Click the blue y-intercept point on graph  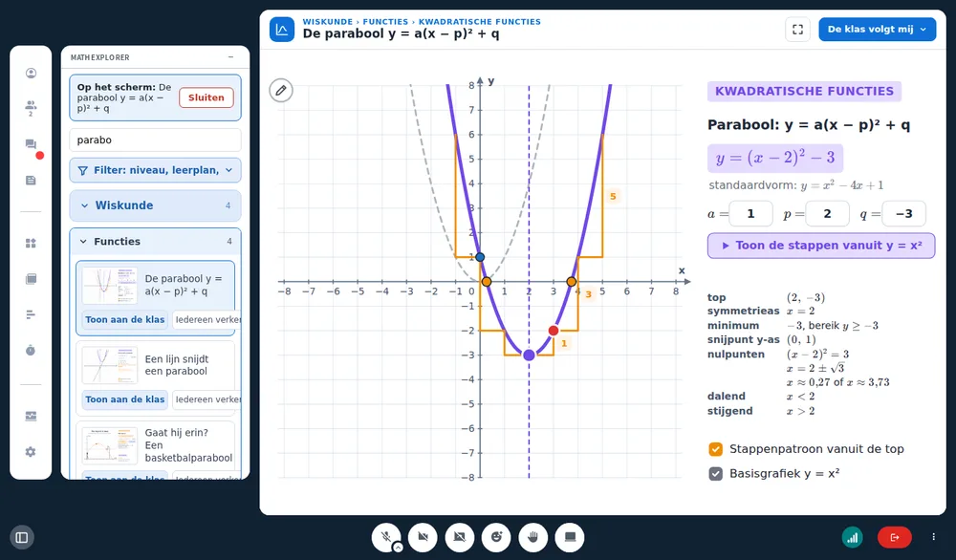480,257
